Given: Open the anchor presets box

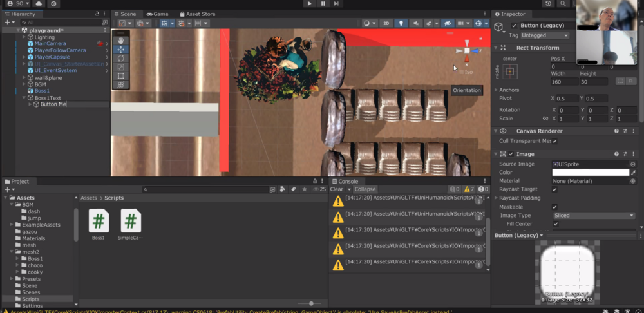Looking at the screenshot, I should (x=510, y=71).
